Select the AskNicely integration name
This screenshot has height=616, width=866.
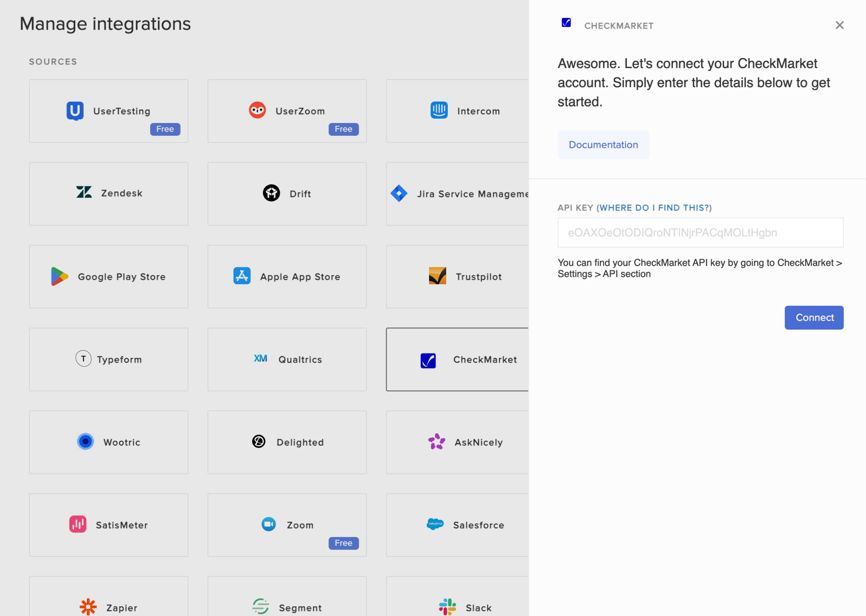point(479,442)
